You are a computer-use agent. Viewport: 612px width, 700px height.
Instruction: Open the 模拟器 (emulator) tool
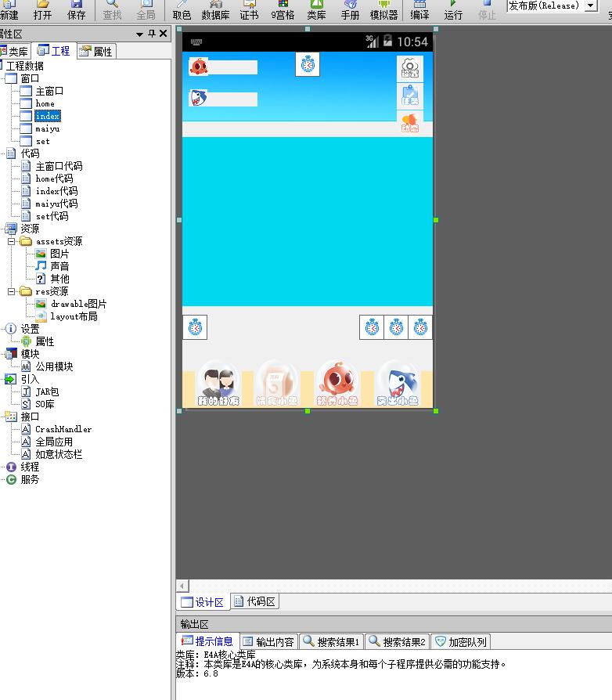383,10
